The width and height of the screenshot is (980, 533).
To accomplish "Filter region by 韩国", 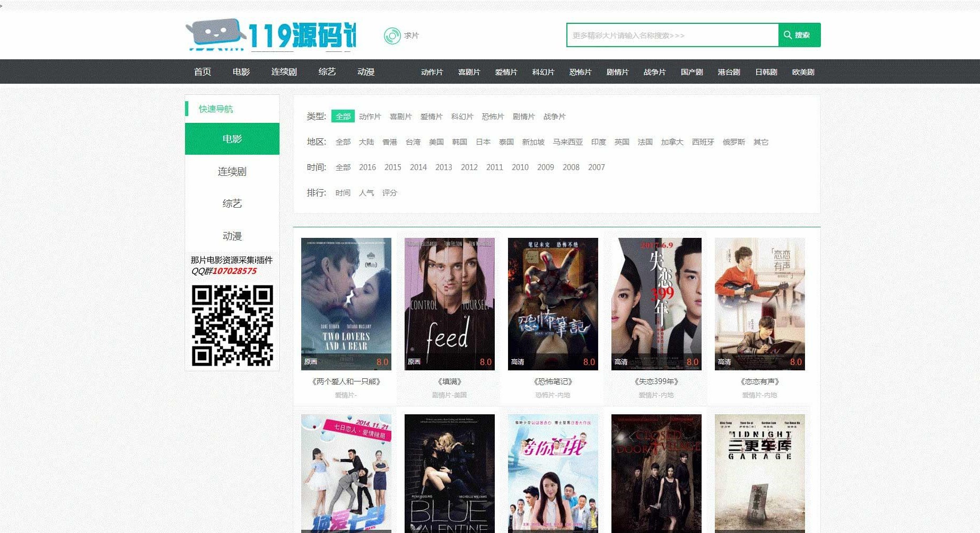I will coord(459,142).
